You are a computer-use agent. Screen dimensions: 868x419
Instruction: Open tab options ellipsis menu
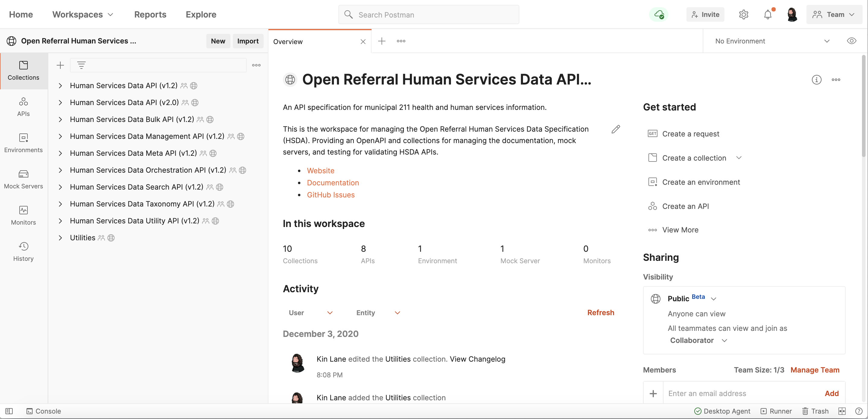pyautogui.click(x=401, y=41)
